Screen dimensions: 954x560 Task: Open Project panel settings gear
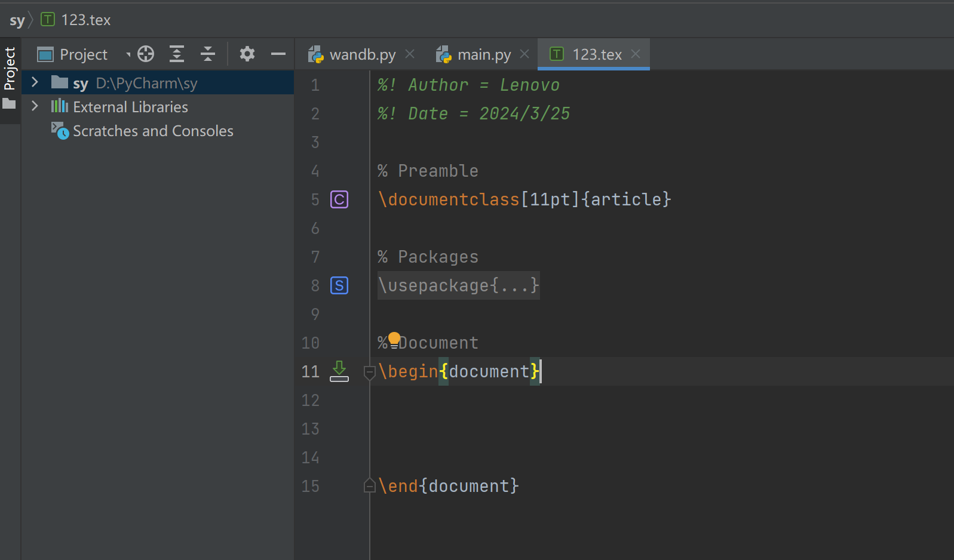(247, 54)
